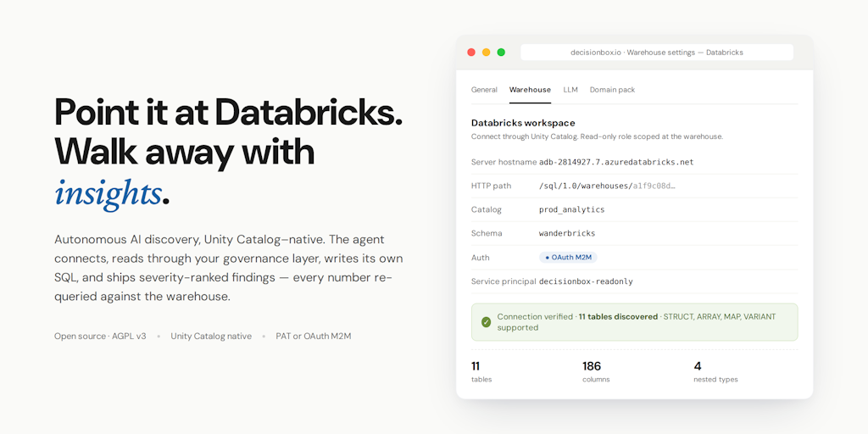Click the 'Connect through Unity Catalog' description
Screen dimensions: 868x434
point(597,136)
